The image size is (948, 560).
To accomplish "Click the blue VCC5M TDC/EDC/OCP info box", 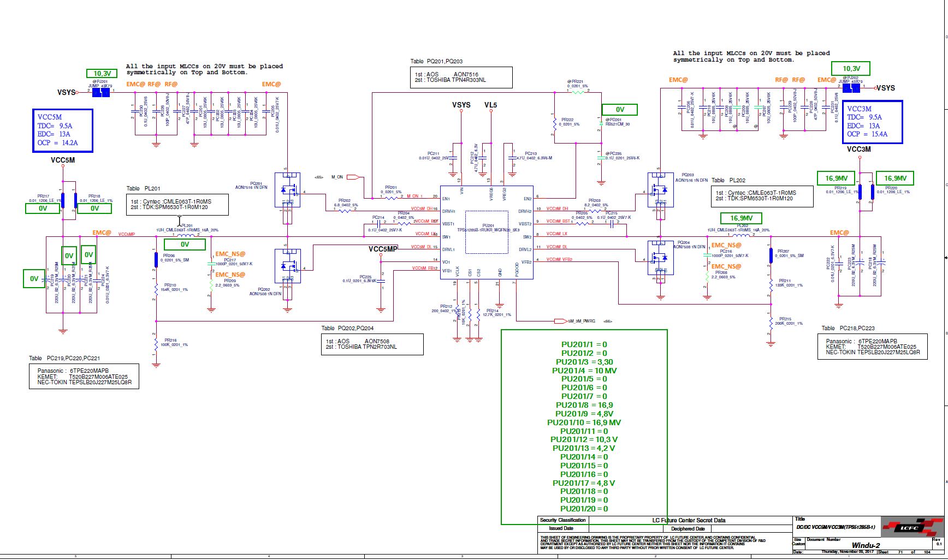I will [62, 130].
